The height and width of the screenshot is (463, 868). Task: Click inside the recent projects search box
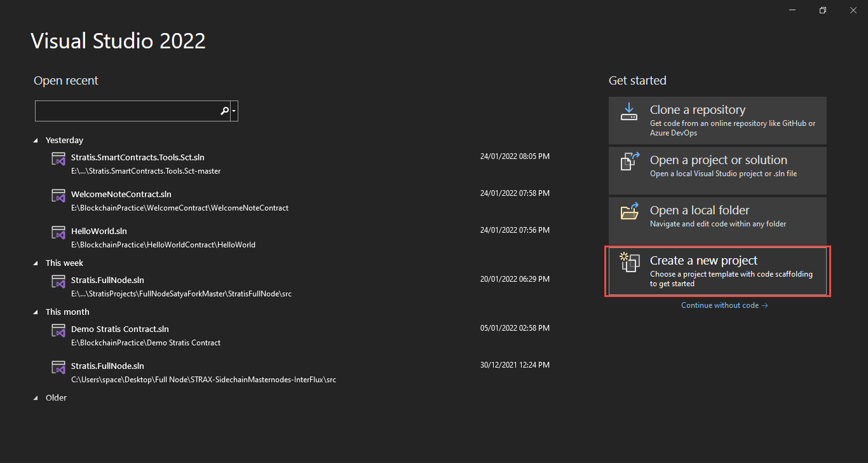click(127, 111)
